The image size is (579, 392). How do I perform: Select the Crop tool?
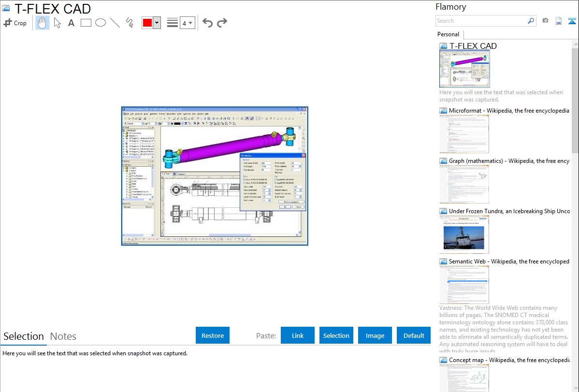15,23
